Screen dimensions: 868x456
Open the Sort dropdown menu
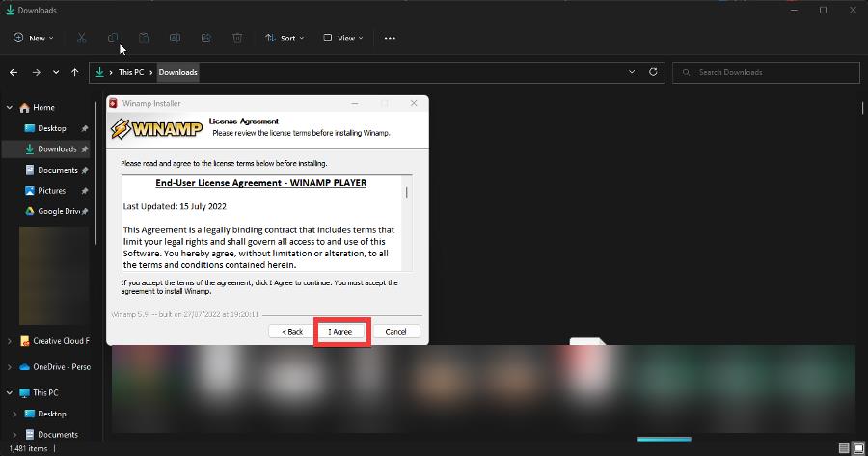coord(285,39)
